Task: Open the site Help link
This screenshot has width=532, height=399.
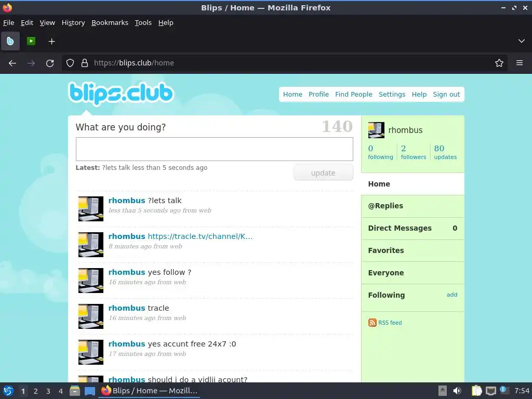Action: coord(419,95)
